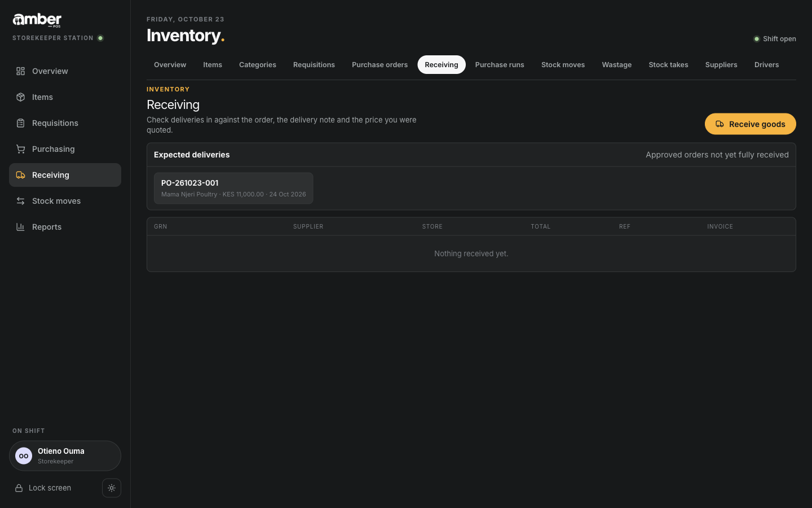Image resolution: width=812 pixels, height=508 pixels.
Task: Open the Purchase orders tab
Action: (379, 65)
